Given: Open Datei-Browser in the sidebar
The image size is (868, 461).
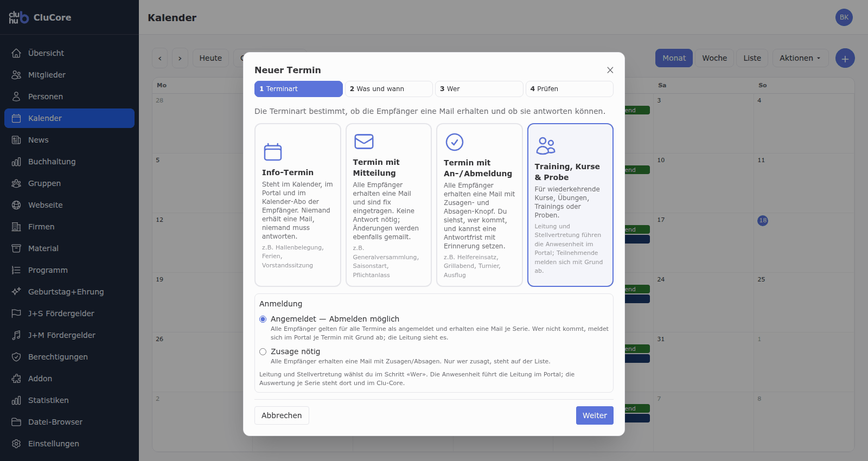Looking at the screenshot, I should point(69,422).
